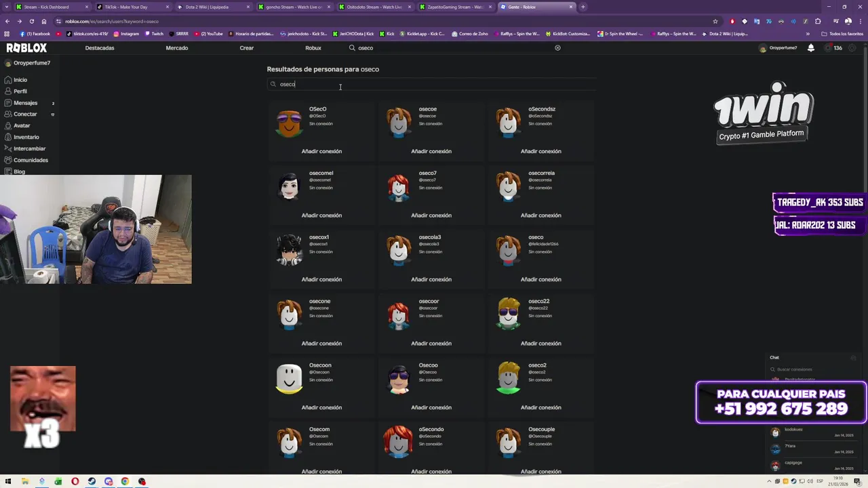Open the Comunidades sidebar icon
Viewport: 868px width, 488px height.
[x=8, y=160]
